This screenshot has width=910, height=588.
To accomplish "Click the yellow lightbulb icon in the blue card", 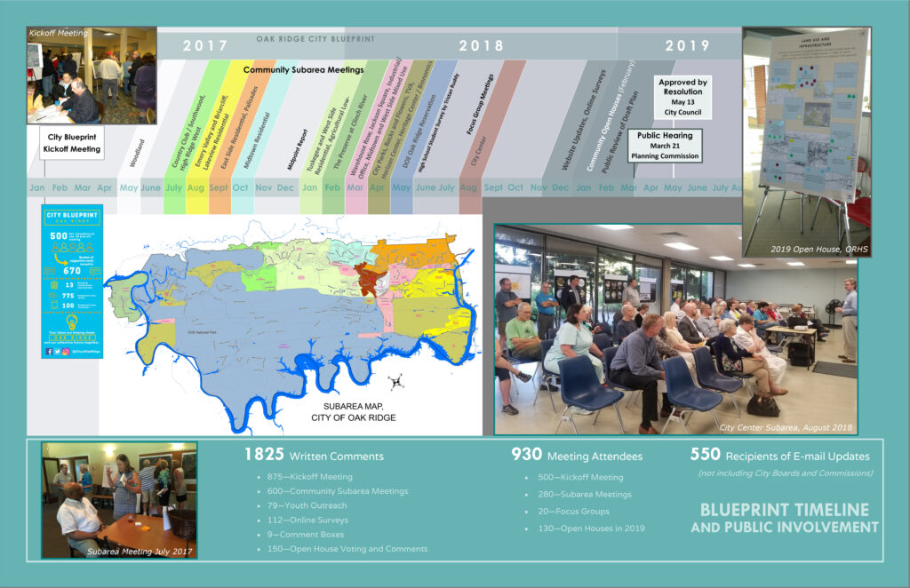I will pyautogui.click(x=72, y=322).
